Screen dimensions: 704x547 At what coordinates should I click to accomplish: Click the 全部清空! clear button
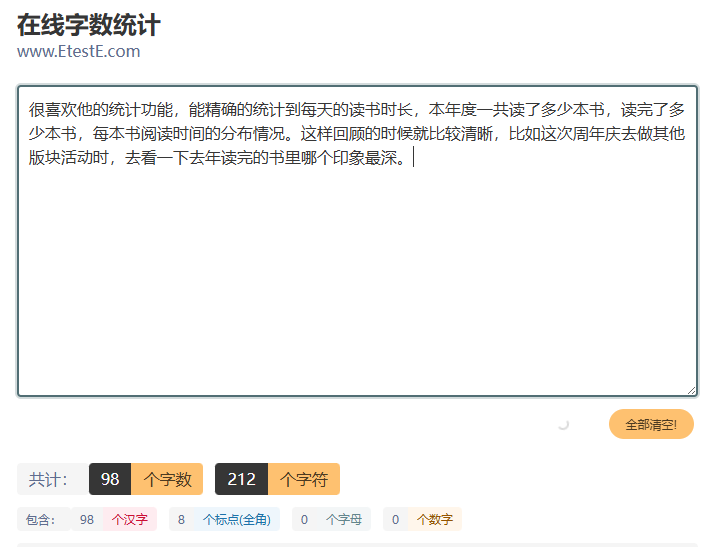point(651,424)
